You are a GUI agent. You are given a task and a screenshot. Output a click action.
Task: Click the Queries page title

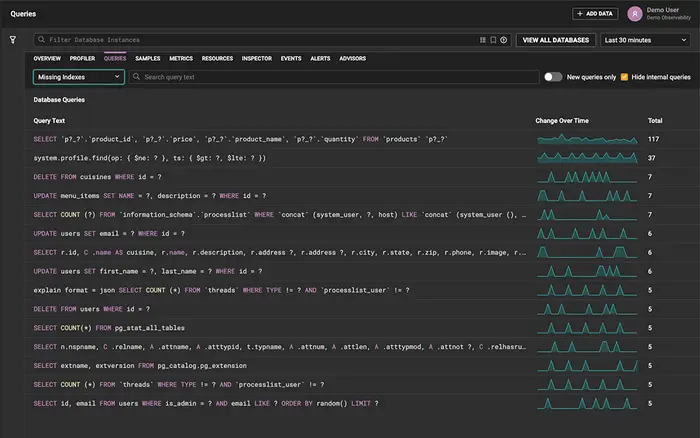click(23, 14)
